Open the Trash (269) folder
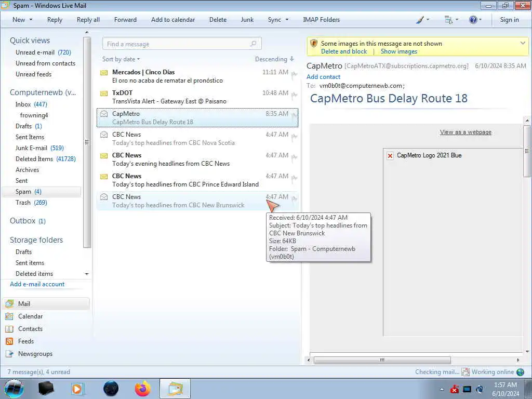The image size is (532, 399). tap(31, 203)
